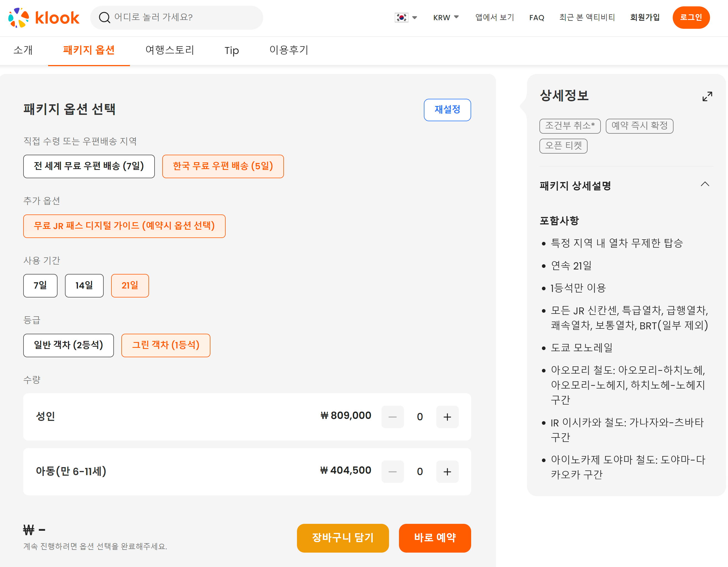Click the Klook logo

point(44,18)
